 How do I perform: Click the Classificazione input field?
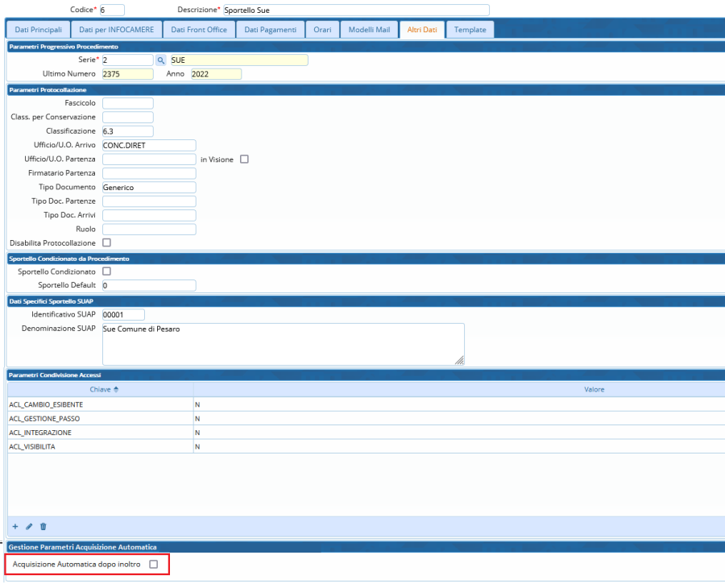[127, 130]
